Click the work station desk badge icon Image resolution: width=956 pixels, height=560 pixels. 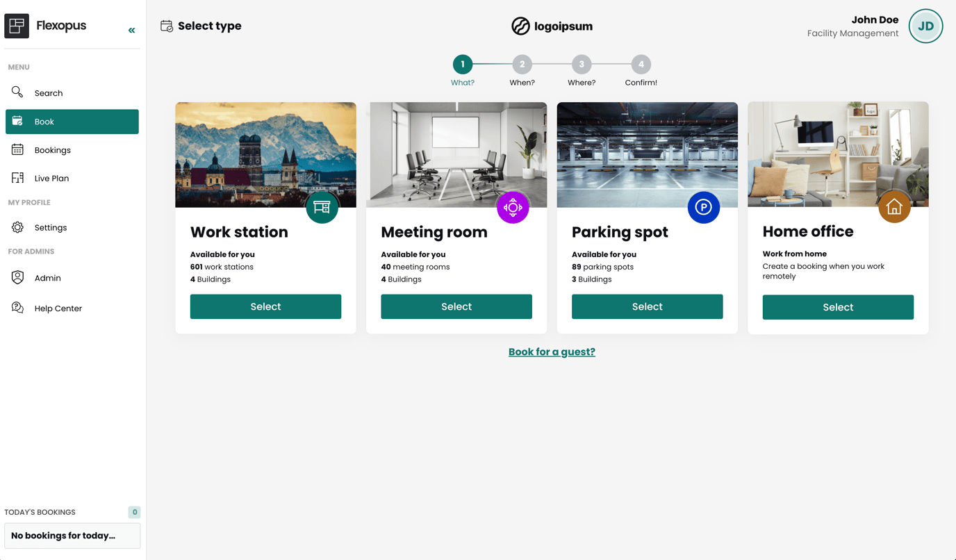322,207
